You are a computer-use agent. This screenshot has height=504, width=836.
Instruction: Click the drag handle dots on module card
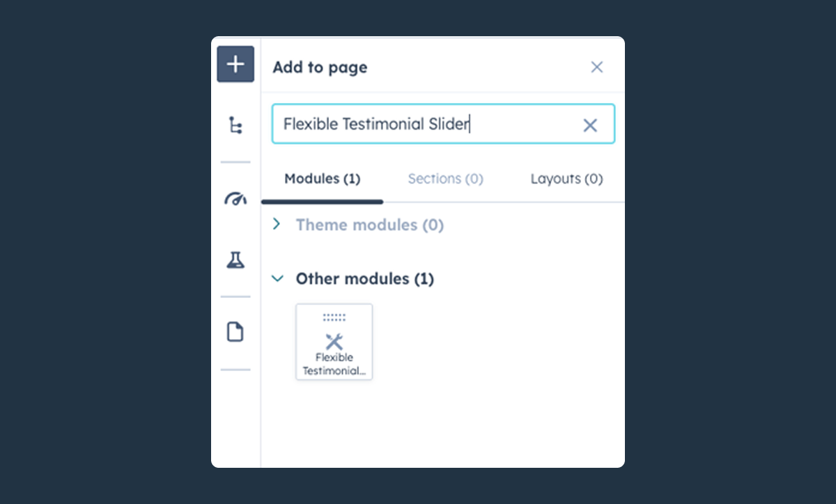click(x=334, y=317)
